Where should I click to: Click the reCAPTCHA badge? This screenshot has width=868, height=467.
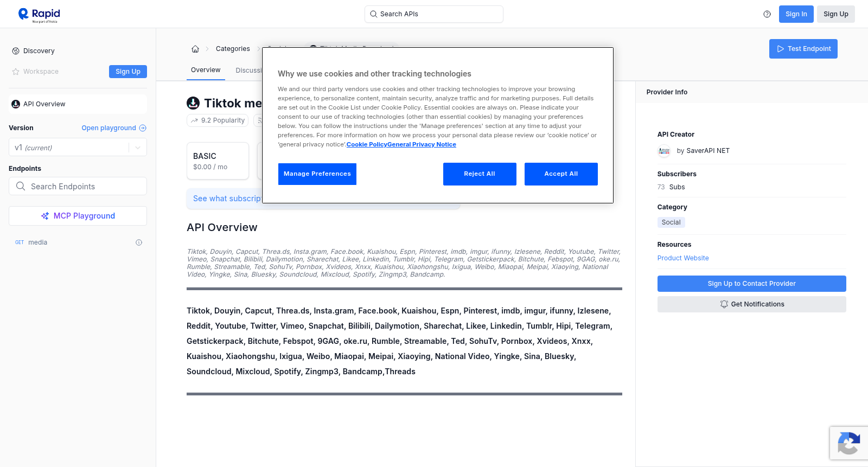pyautogui.click(x=849, y=443)
